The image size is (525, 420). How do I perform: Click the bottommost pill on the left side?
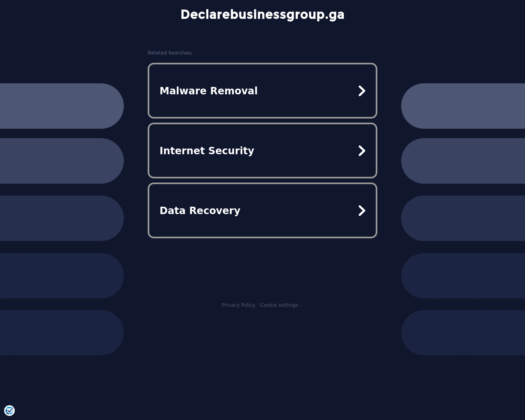[x=62, y=333]
